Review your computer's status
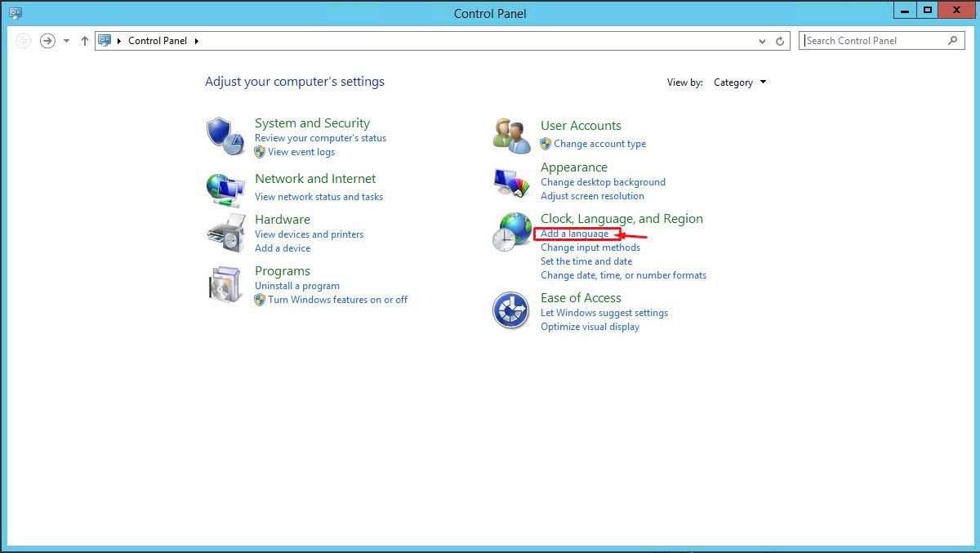Viewport: 980px width, 553px height. click(320, 138)
